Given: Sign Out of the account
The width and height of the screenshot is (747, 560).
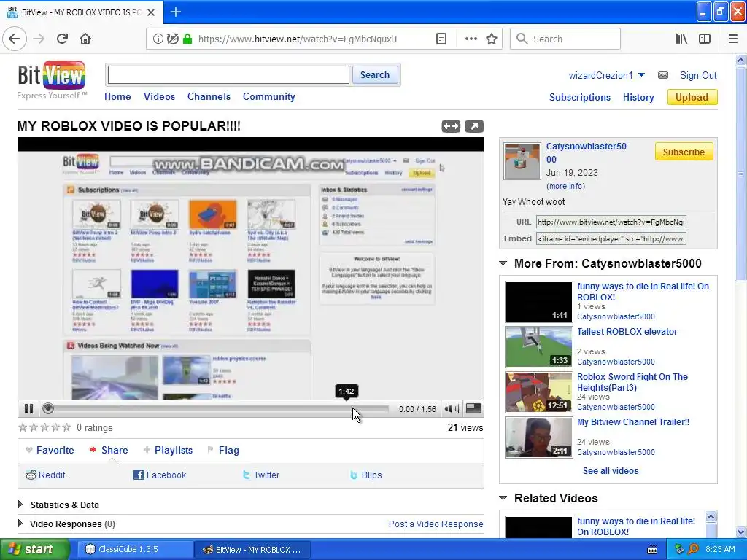Looking at the screenshot, I should click(698, 75).
